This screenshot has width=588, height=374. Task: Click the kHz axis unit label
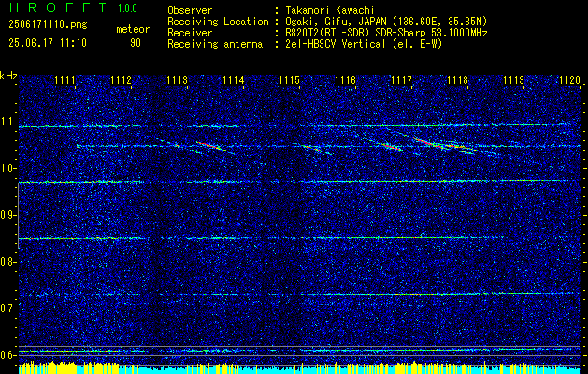click(x=8, y=76)
